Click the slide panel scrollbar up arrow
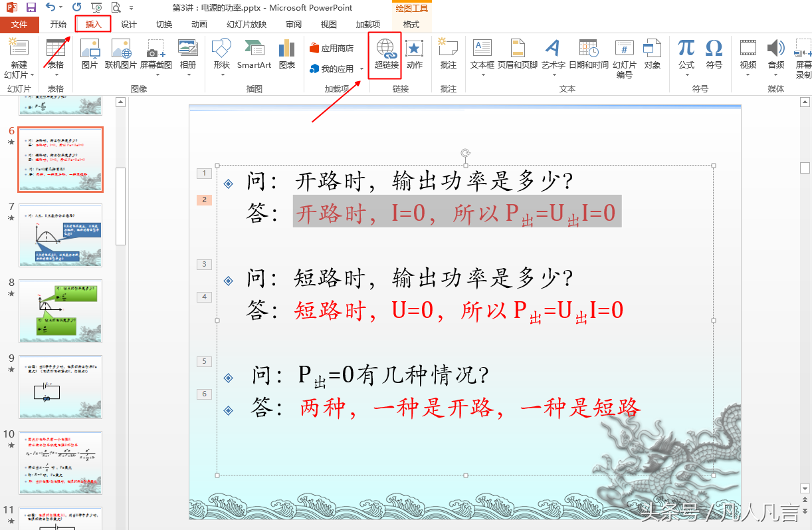Screen dimensions: 812x530 tap(120, 102)
